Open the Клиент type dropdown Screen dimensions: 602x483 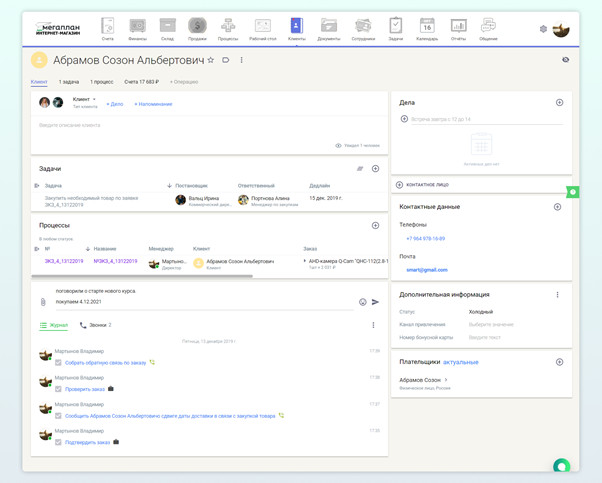point(84,99)
